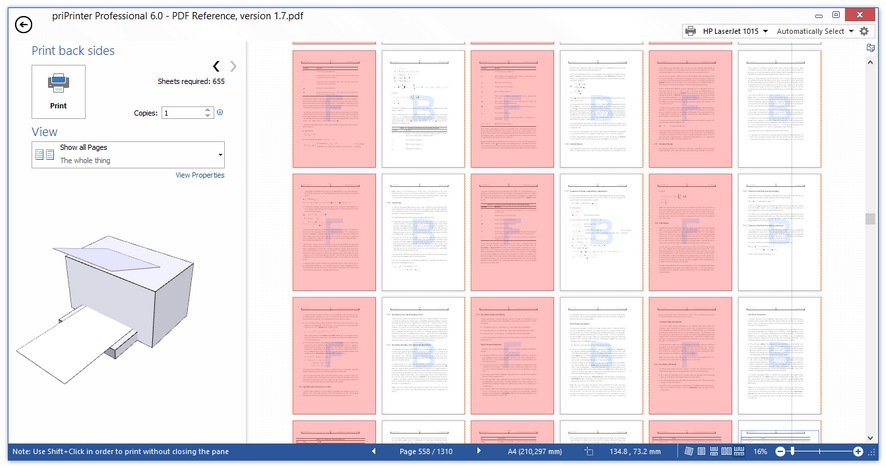Go to previous page arrow in status bar
This screenshot has width=886, height=468.
pos(373,451)
